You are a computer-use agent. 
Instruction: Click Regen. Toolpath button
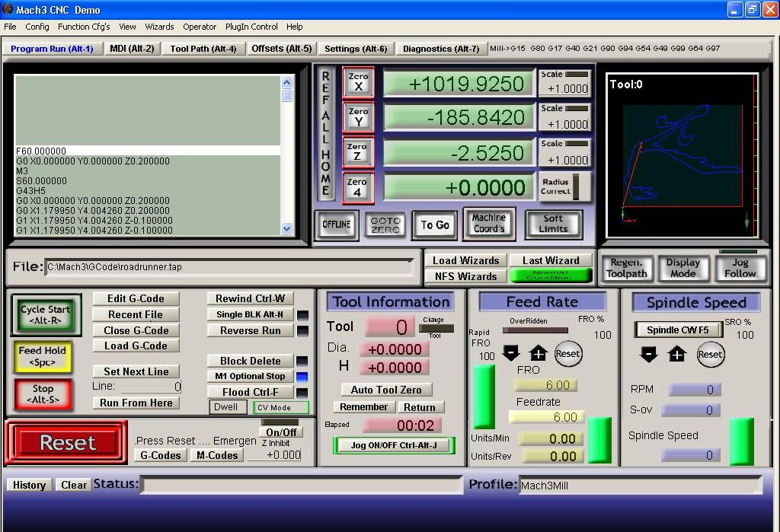pyautogui.click(x=626, y=268)
